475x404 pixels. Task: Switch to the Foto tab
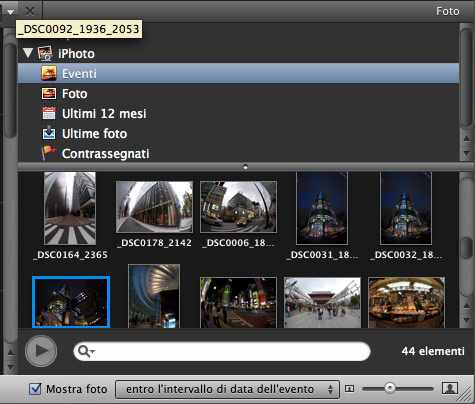point(448,11)
